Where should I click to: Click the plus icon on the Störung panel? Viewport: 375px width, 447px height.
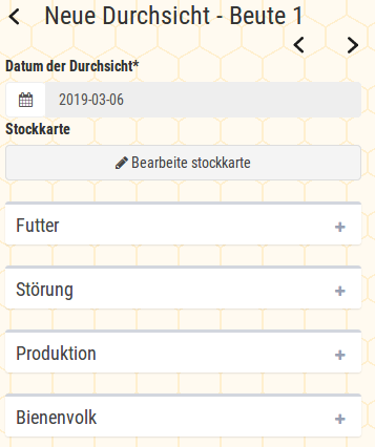click(x=340, y=291)
